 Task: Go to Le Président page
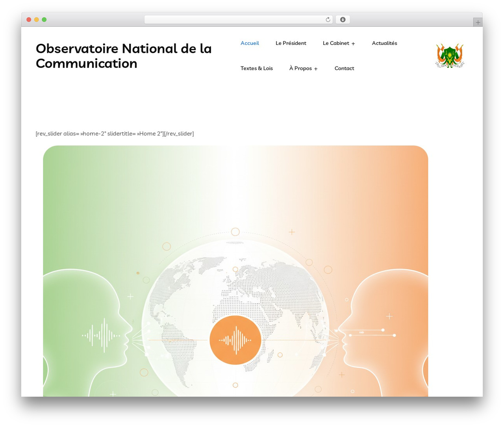[291, 43]
